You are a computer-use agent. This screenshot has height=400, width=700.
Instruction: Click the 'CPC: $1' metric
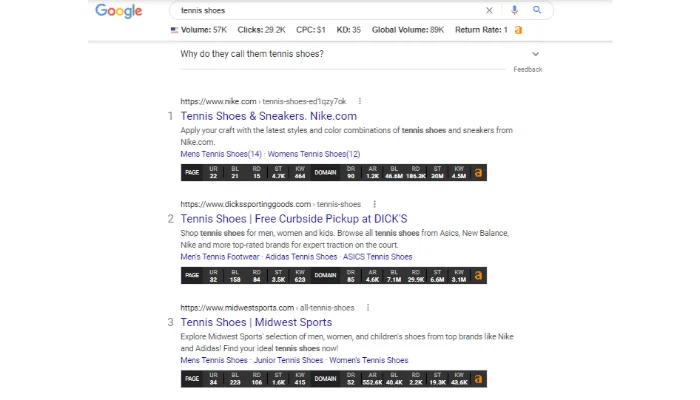(311, 30)
